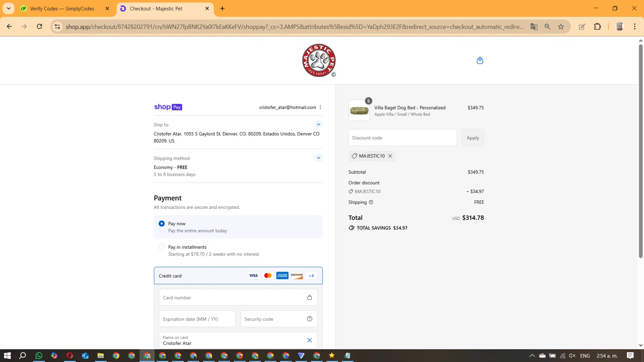Click the ENG language indicator
Screen dimensions: 644x362
(585, 356)
